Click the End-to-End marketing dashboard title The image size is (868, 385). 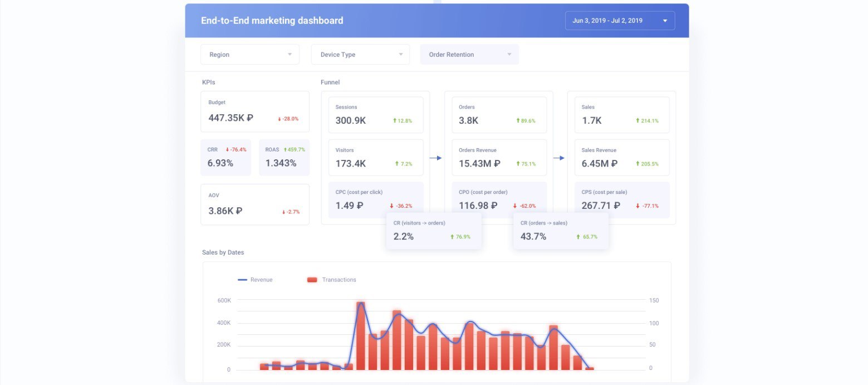[272, 21]
